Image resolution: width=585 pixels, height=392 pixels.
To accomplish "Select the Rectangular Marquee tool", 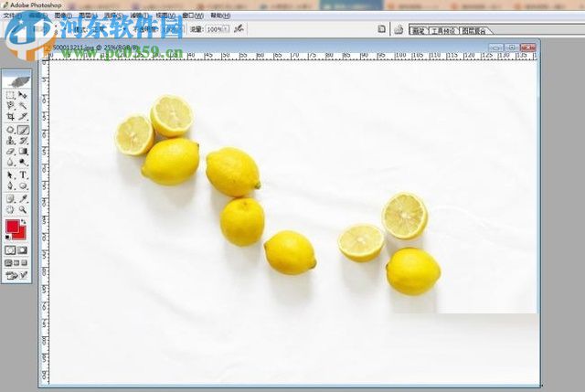I will (x=10, y=95).
